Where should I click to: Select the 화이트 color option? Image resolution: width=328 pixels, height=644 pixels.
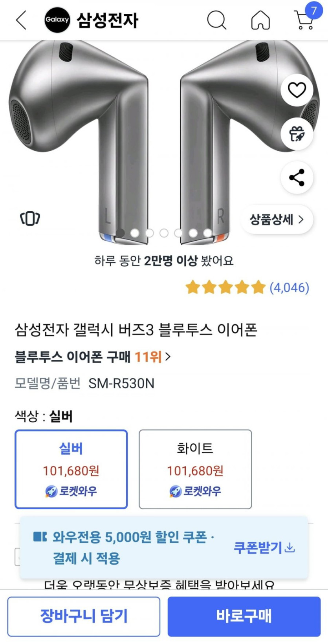[x=195, y=469]
